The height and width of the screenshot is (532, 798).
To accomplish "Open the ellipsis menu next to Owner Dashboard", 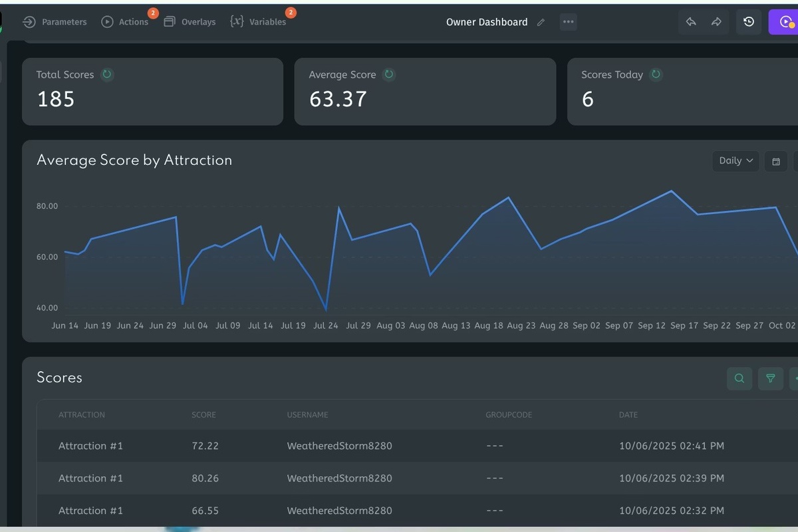I will [569, 22].
